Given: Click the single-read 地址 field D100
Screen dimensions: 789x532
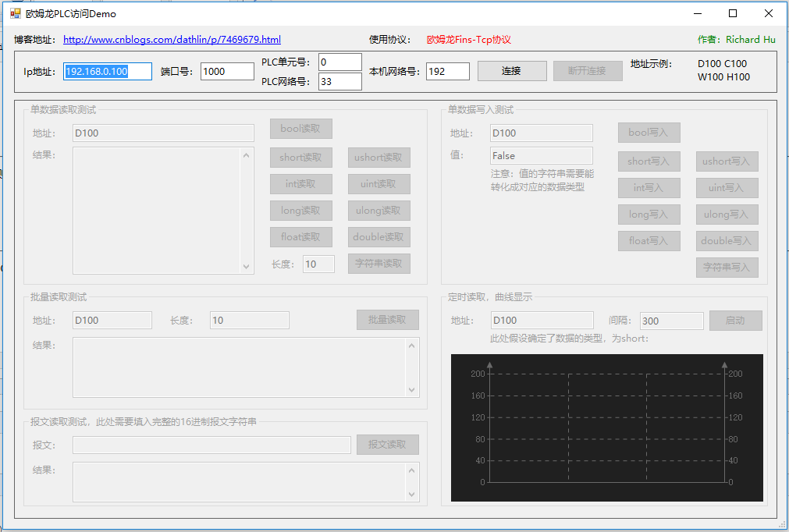Looking at the screenshot, I should click(x=164, y=133).
